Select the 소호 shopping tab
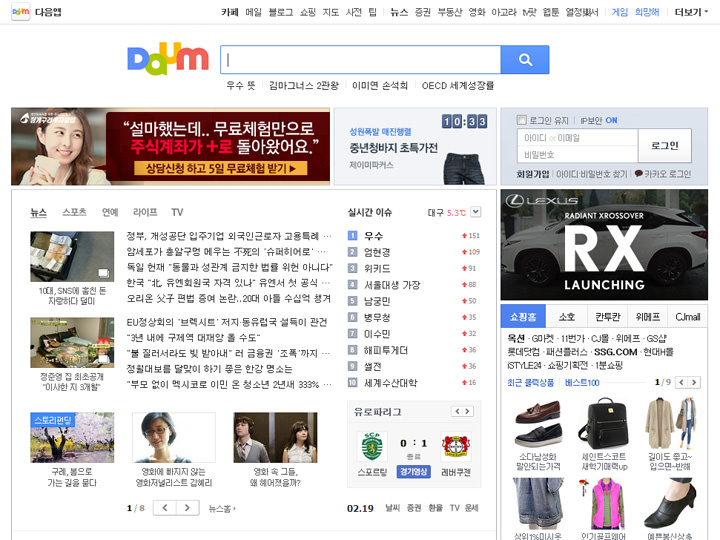This screenshot has width=720, height=540. click(567, 316)
